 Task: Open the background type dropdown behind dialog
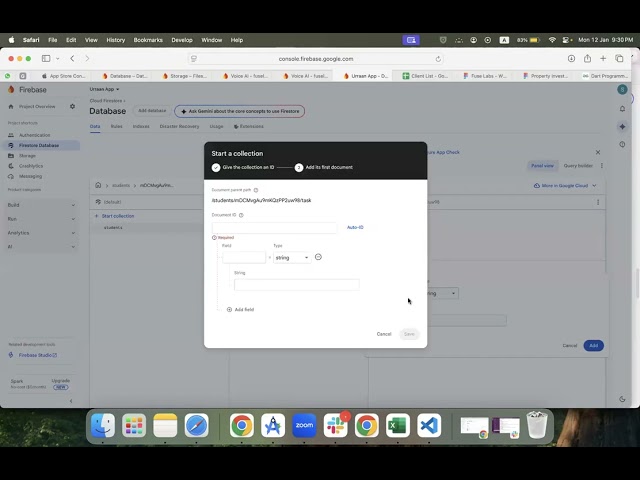coord(443,293)
